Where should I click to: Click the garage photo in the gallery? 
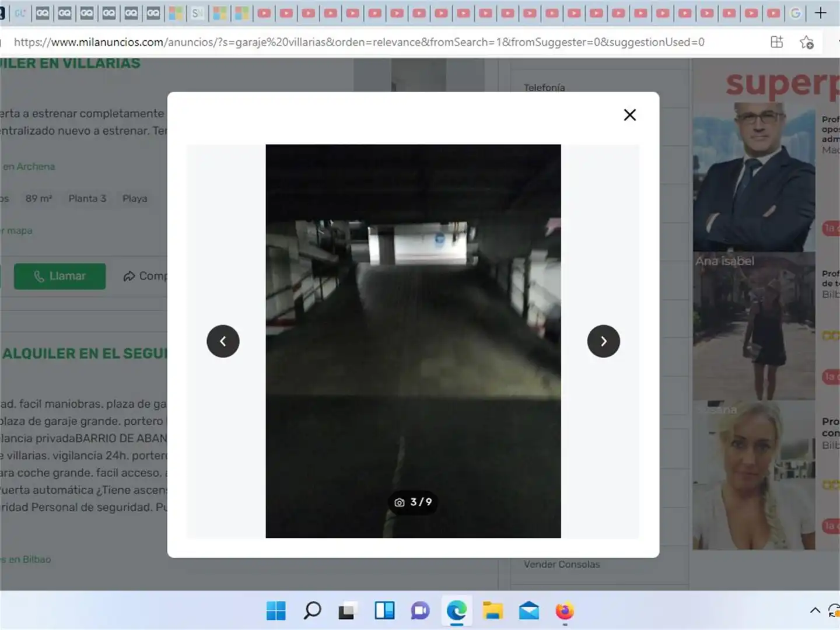tap(413, 341)
